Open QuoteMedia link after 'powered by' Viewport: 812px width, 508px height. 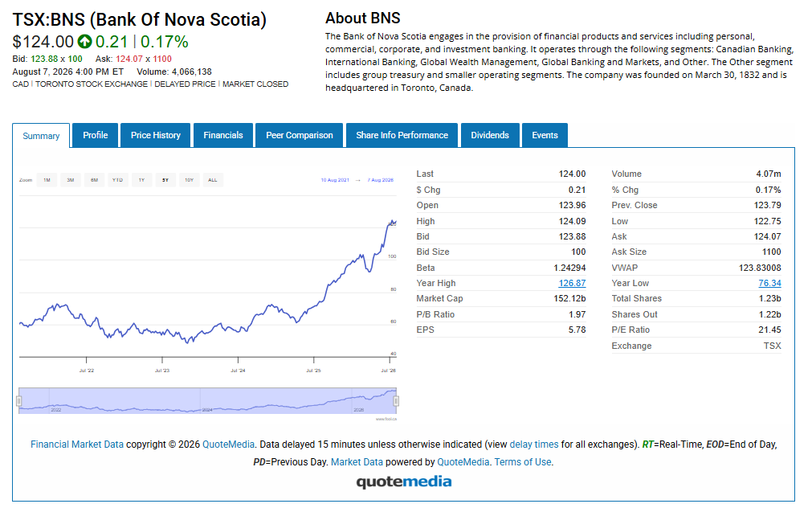(463, 462)
